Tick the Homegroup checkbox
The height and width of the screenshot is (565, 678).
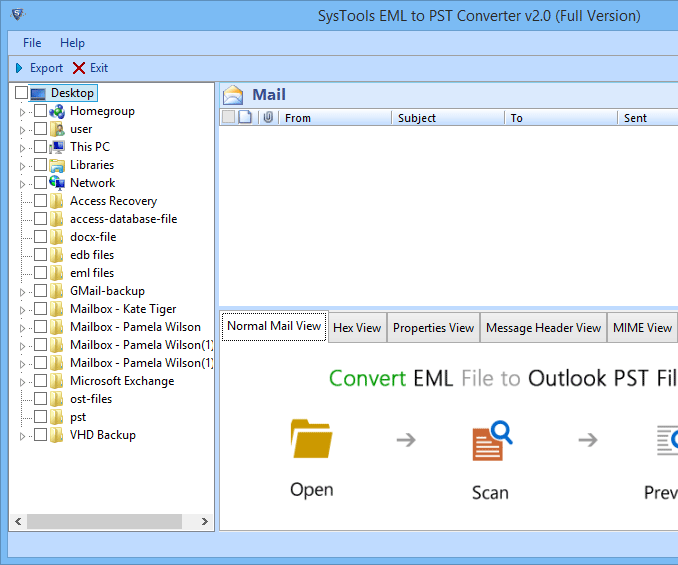click(40, 111)
